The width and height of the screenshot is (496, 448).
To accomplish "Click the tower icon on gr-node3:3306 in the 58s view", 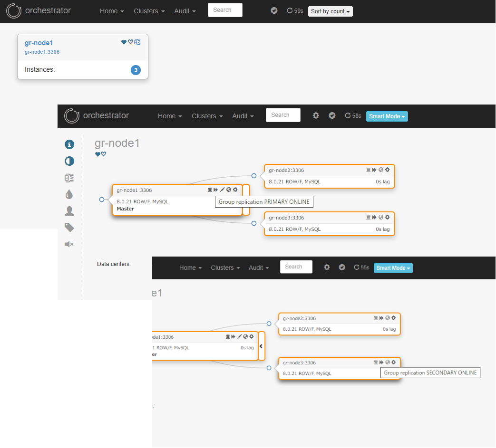I will click(x=368, y=217).
